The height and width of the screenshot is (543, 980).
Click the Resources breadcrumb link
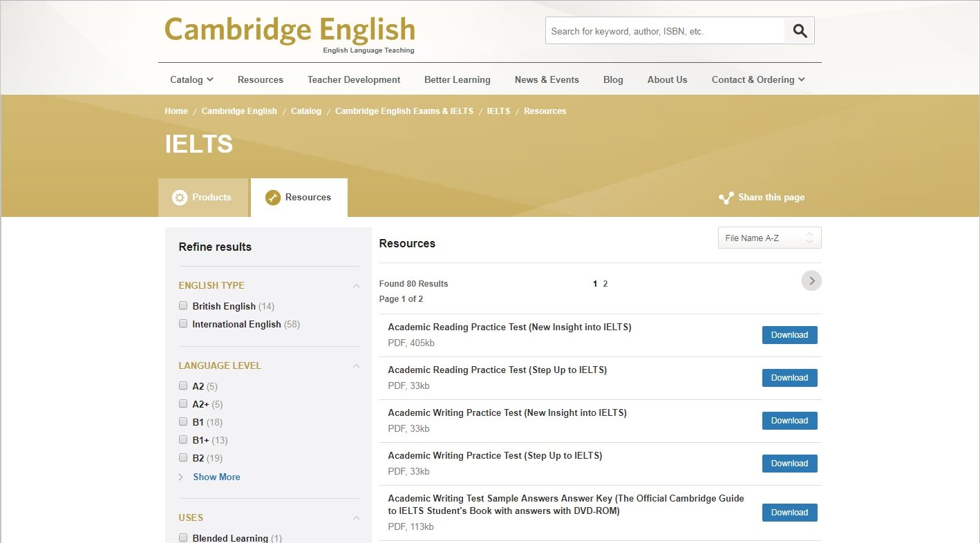point(545,111)
